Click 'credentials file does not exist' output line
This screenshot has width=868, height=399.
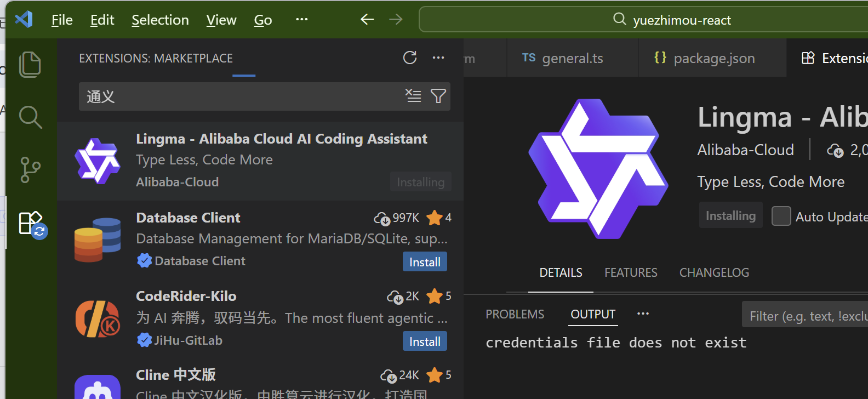pyautogui.click(x=616, y=343)
